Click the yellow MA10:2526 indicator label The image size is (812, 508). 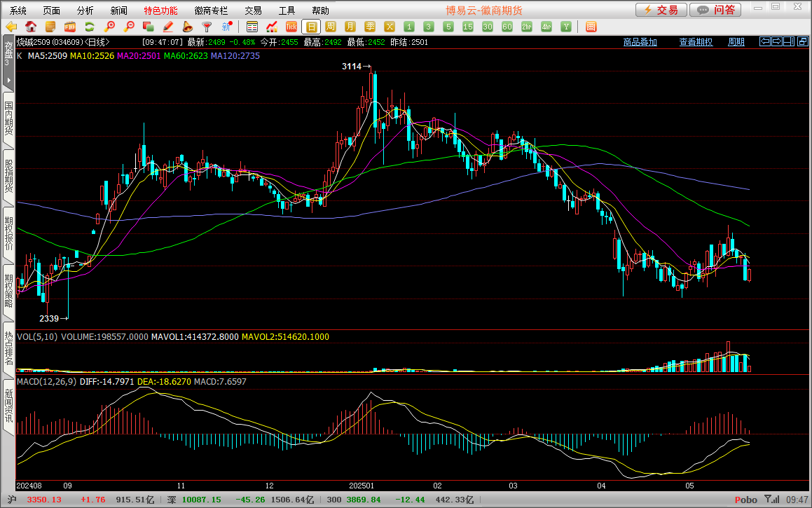[x=92, y=55]
